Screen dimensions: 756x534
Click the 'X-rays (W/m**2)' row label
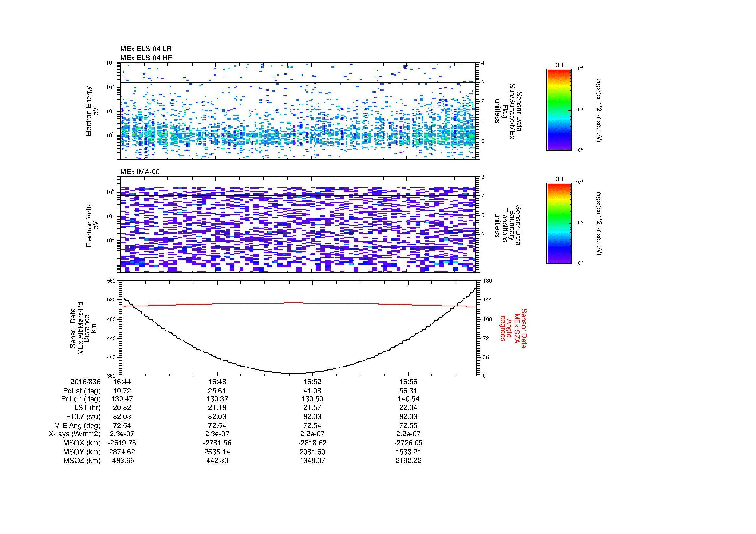(74, 434)
